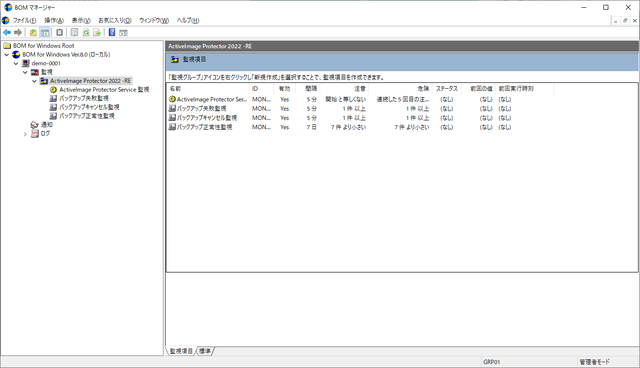
Task: Click the GRP01 status bar entry
Action: coord(491,362)
